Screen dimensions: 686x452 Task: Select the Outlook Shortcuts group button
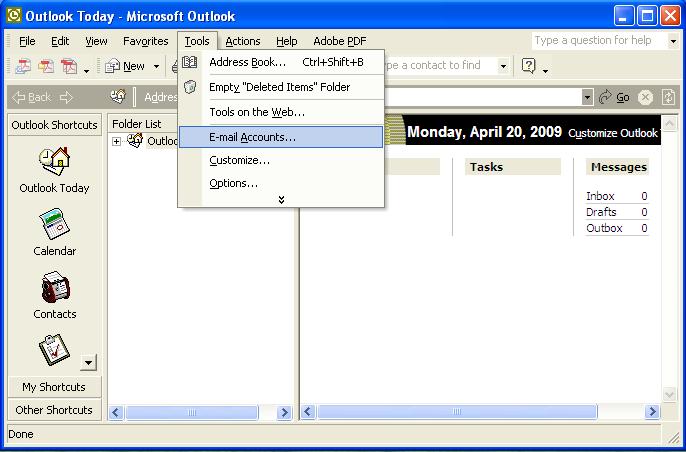(x=54, y=125)
